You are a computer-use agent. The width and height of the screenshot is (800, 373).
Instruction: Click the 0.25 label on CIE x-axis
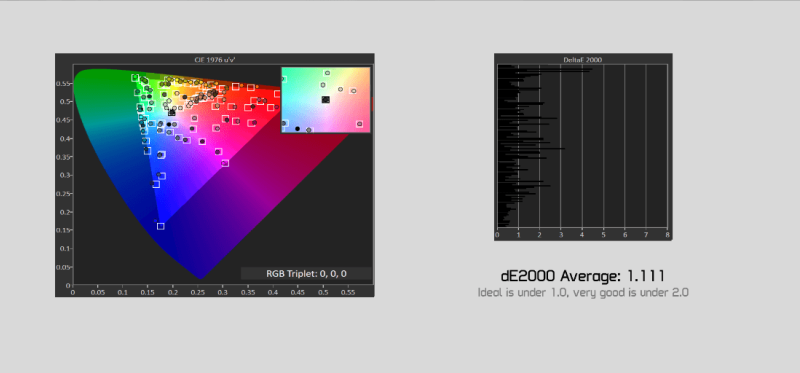(x=197, y=292)
